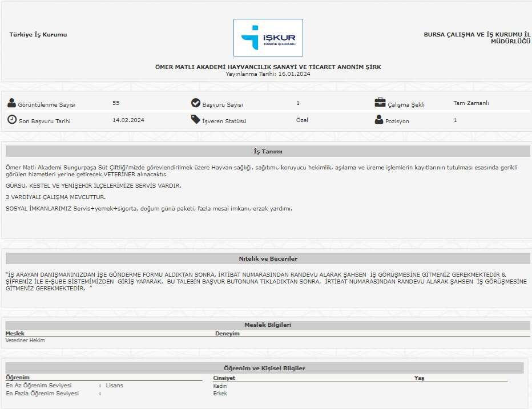Viewport: 532px width, 409px height.
Task: Click the person icon beside Görüntülenme Sayısı
Action: click(x=12, y=103)
